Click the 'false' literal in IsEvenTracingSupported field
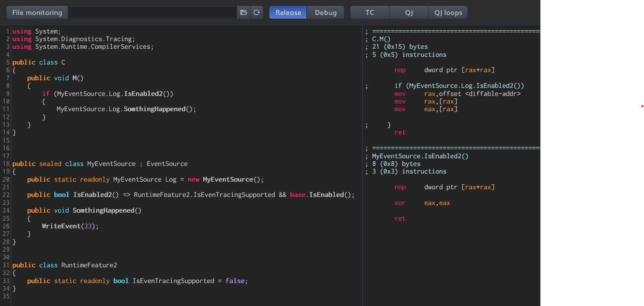The image size is (644, 306). (x=235, y=281)
